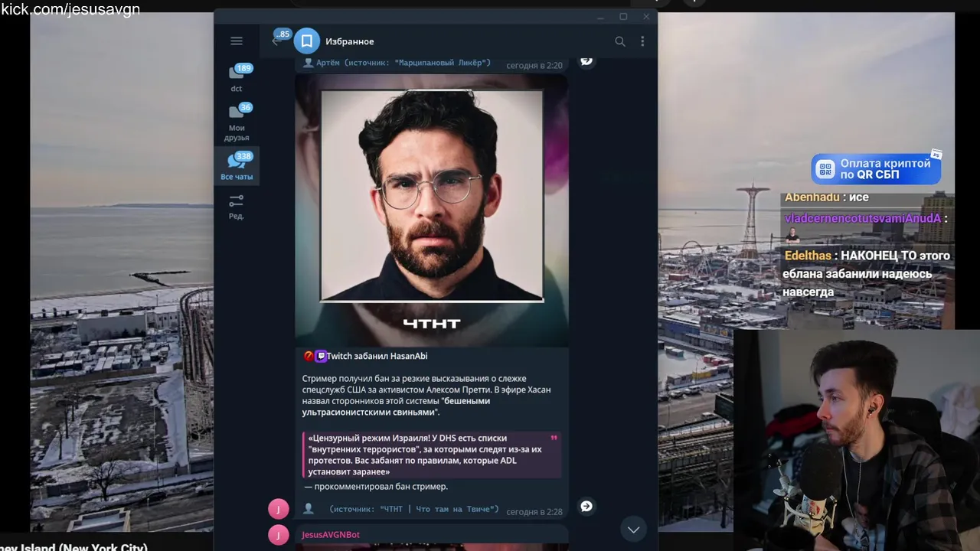Image resolution: width=980 pixels, height=551 pixels.
Task: Open the Ред. folder editor
Action: tap(237, 206)
